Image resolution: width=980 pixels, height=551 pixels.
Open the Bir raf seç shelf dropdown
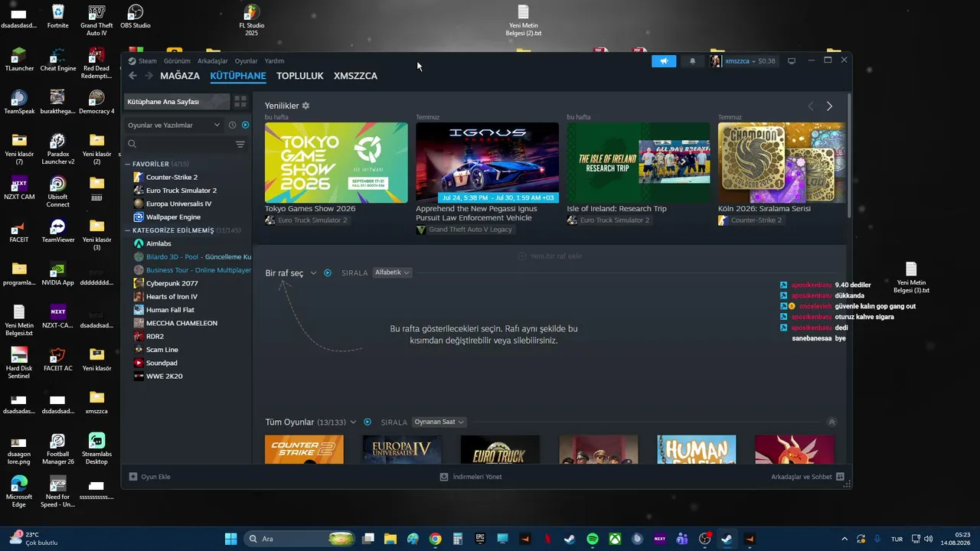click(x=291, y=273)
